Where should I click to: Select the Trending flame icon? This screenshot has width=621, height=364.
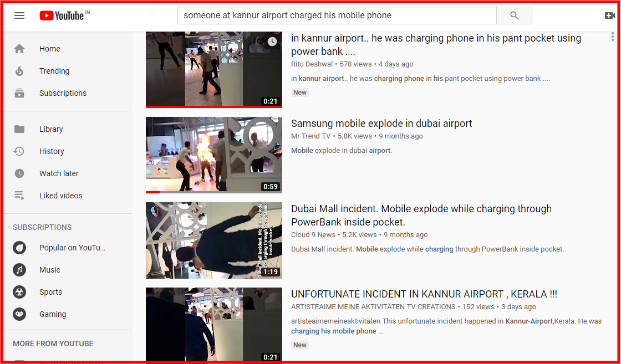click(19, 71)
